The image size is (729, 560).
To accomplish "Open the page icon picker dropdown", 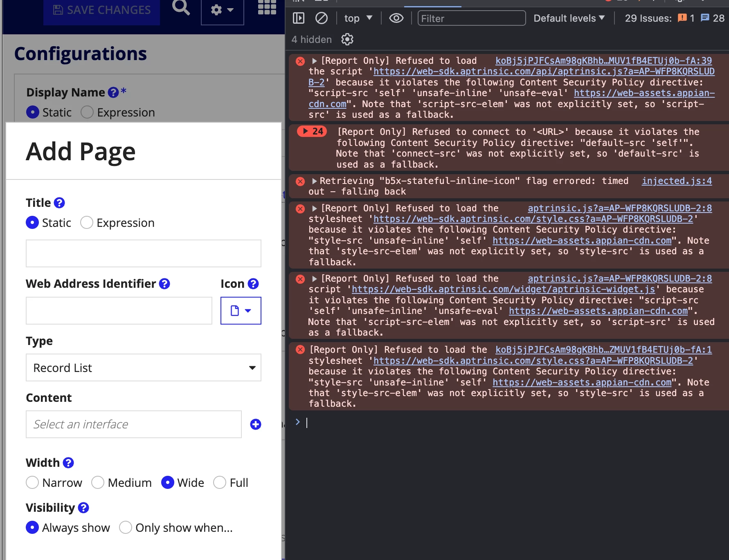I will click(x=241, y=311).
